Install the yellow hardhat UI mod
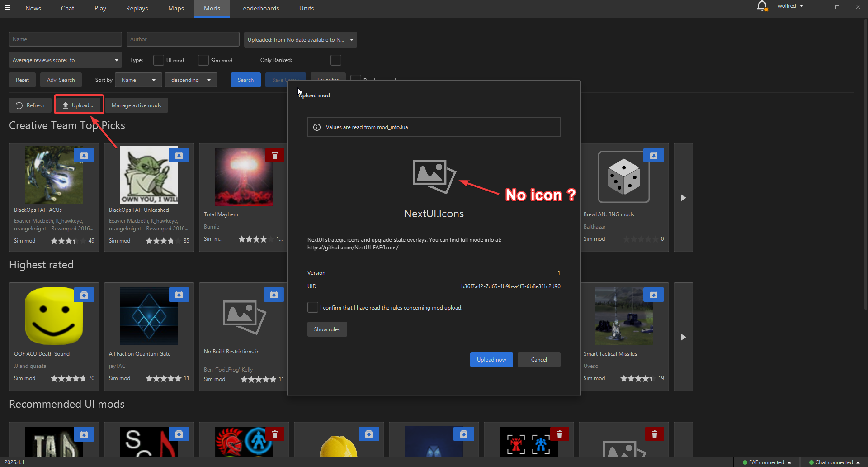The height and width of the screenshot is (467, 868). pos(369,434)
